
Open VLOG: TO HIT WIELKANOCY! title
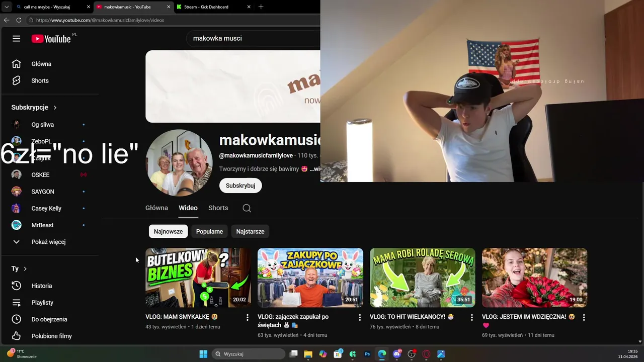coord(412,317)
